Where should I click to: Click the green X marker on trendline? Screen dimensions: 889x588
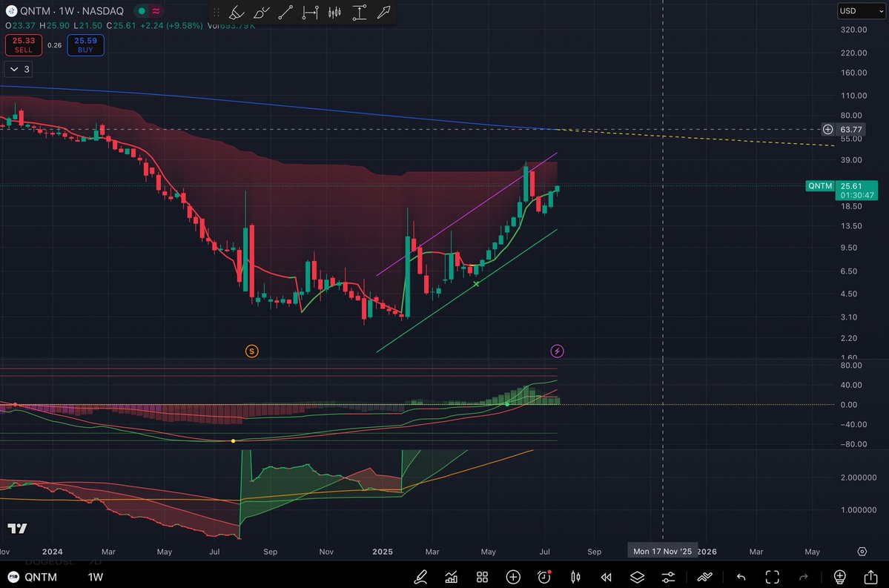476,283
